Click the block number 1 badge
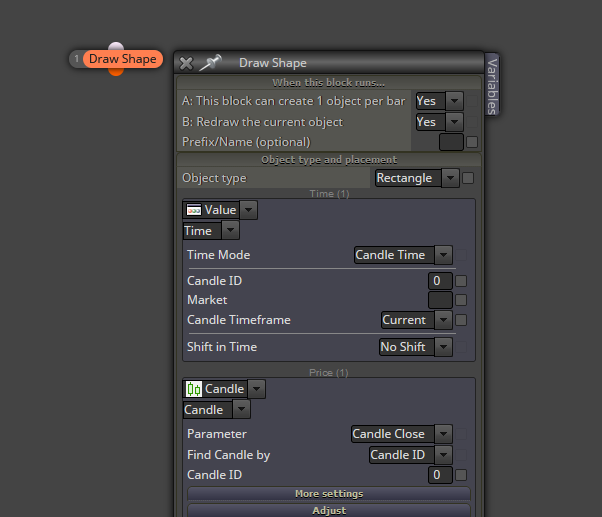 76,59
